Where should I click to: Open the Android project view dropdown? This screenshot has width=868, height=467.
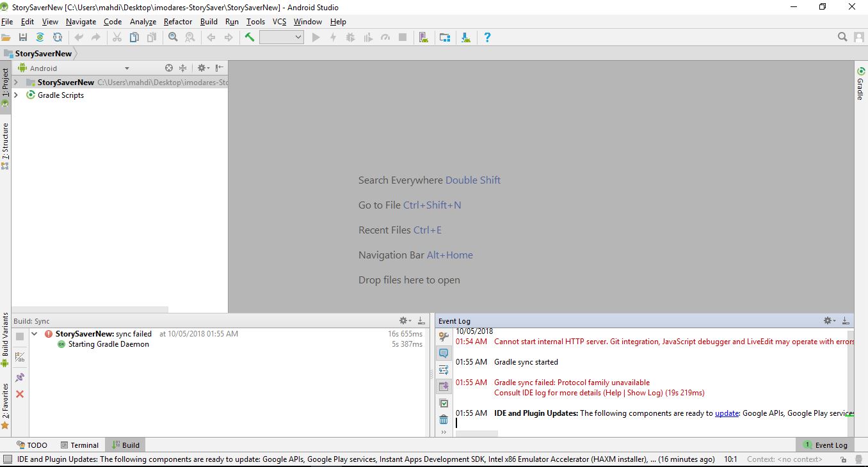point(127,68)
